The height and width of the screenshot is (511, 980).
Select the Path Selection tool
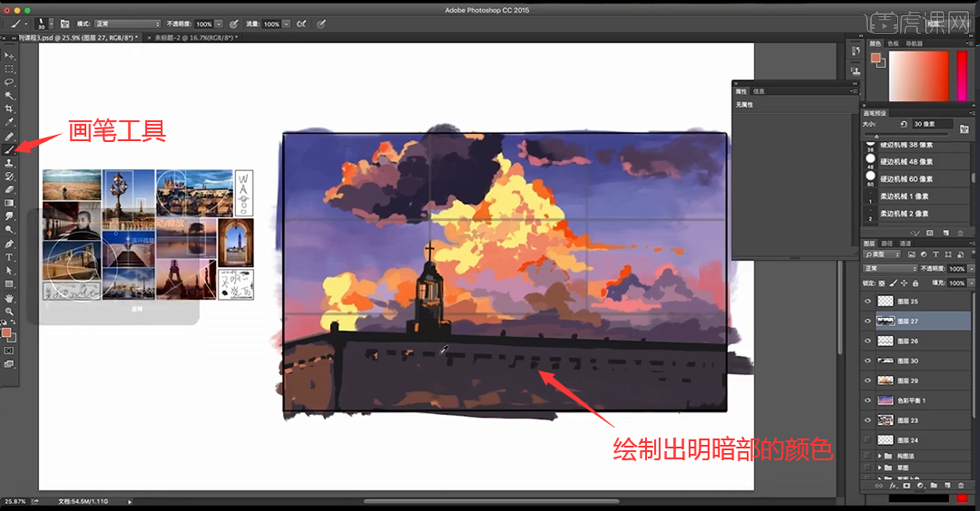pyautogui.click(x=9, y=270)
